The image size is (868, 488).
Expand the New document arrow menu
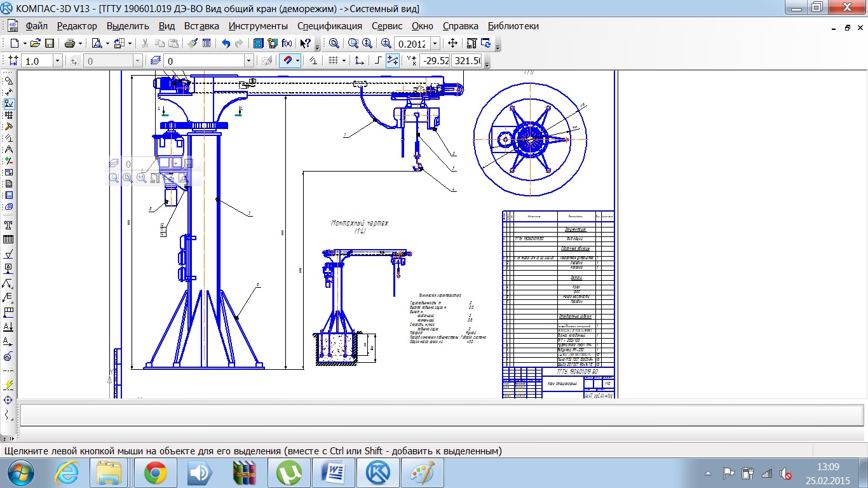[x=25, y=43]
